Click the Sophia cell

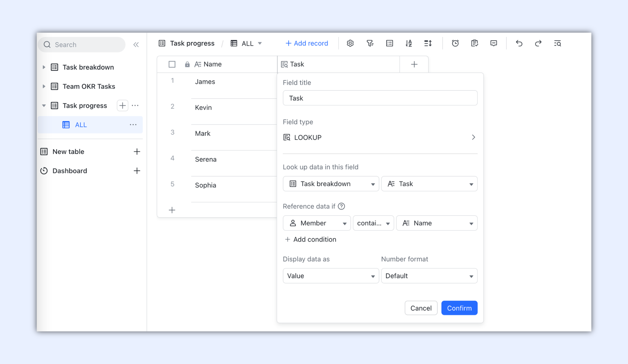pyautogui.click(x=234, y=189)
